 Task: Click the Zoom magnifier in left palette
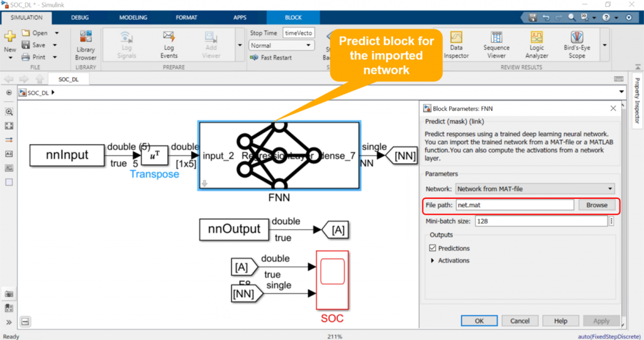[x=9, y=111]
